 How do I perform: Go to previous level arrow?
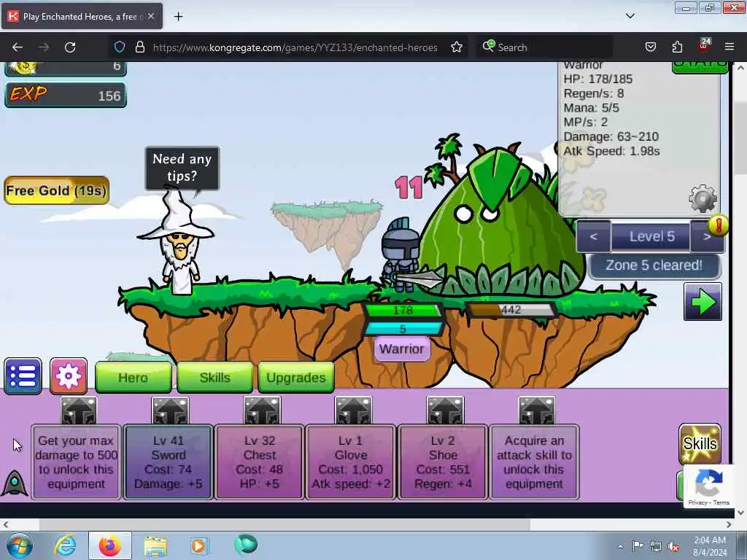coord(593,237)
